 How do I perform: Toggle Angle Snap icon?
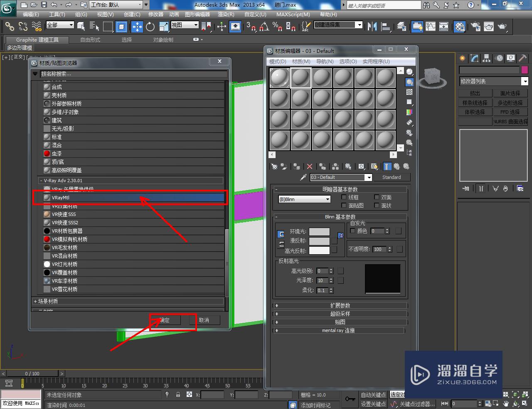pyautogui.click(x=264, y=27)
